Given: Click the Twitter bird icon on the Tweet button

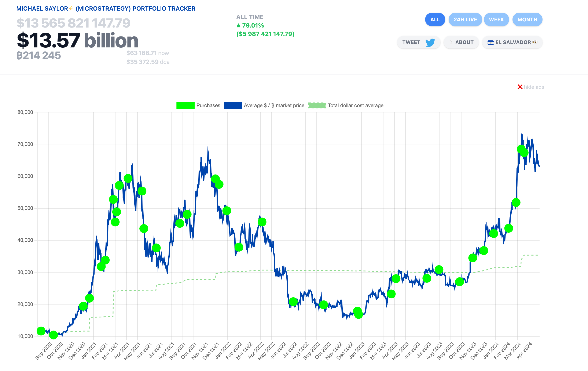Looking at the screenshot, I should click(431, 42).
